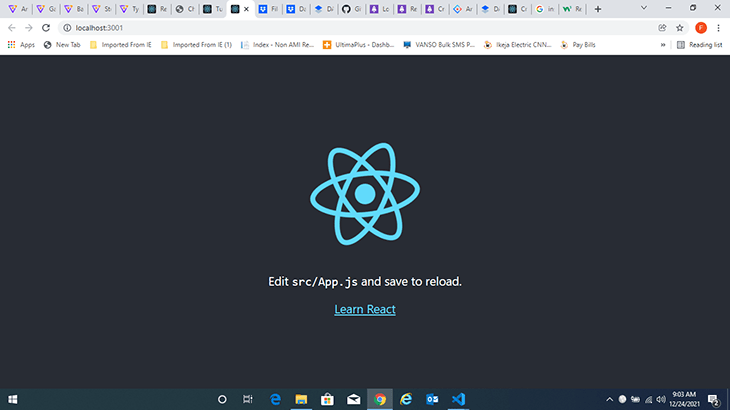Switch to the purple Lo tab
This screenshot has width=730, height=410.
[379, 9]
